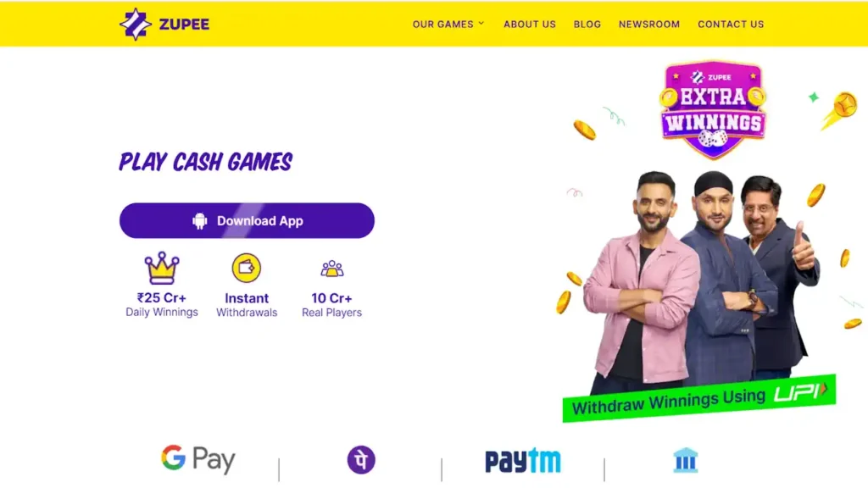
Task: Click the Extra Winnings badge
Action: (713, 109)
